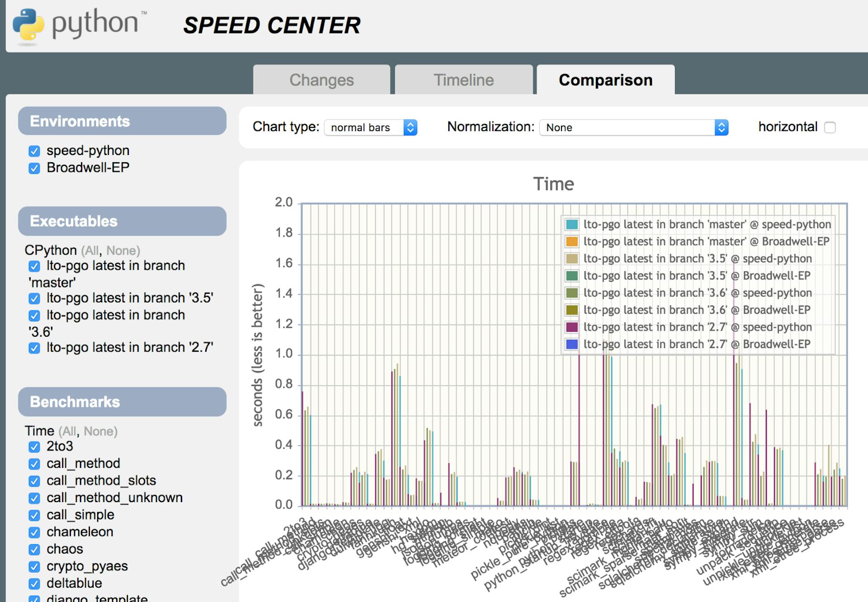Uncheck the Broadwell-EP environment checkbox
This screenshot has height=602, width=868.
[x=34, y=168]
